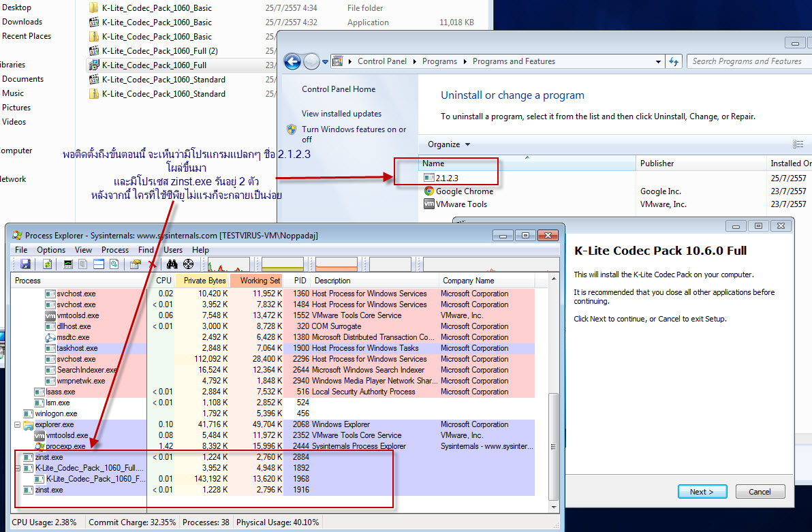Sort processes by the Private Bytes column
Viewport: 812px width, 532px height.
pos(202,281)
